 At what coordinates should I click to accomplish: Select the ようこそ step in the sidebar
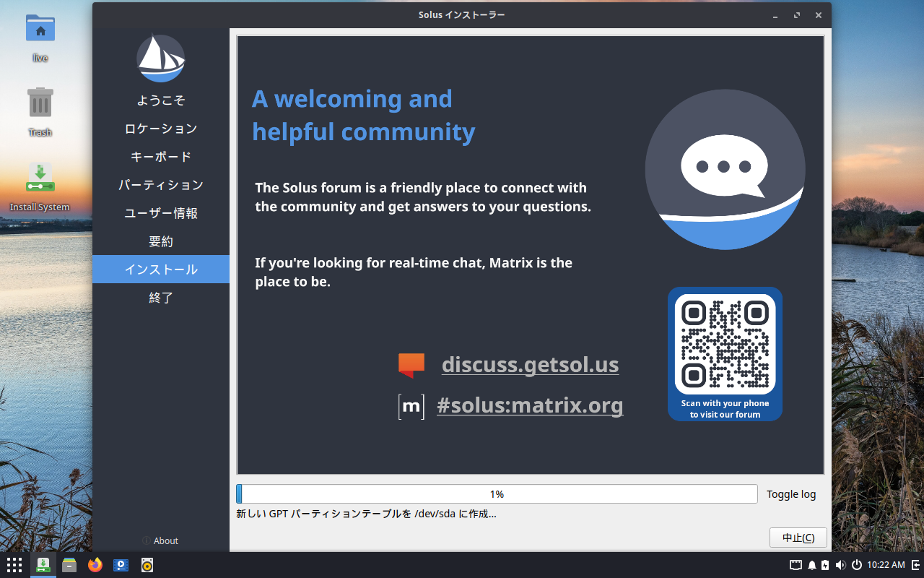[x=161, y=100]
